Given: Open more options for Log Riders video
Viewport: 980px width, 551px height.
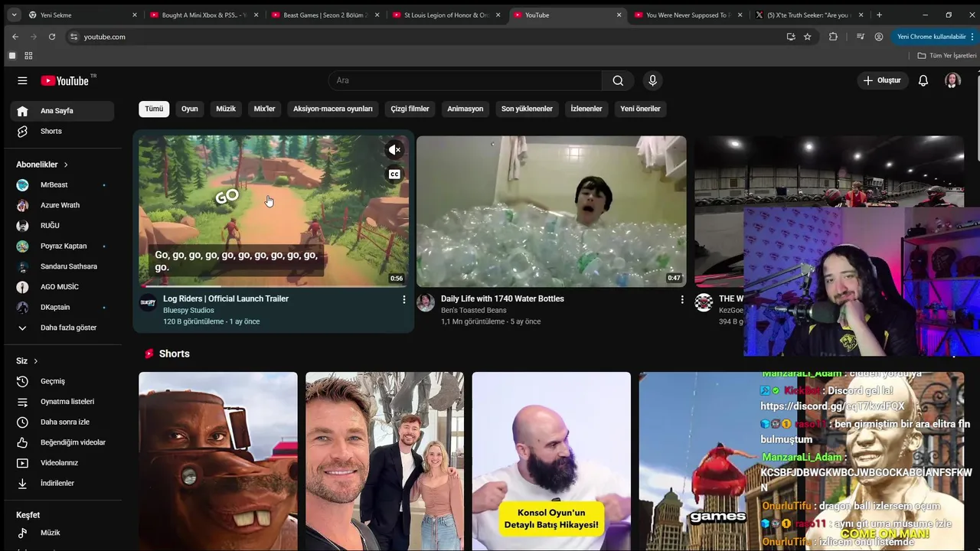Looking at the screenshot, I should tap(404, 300).
